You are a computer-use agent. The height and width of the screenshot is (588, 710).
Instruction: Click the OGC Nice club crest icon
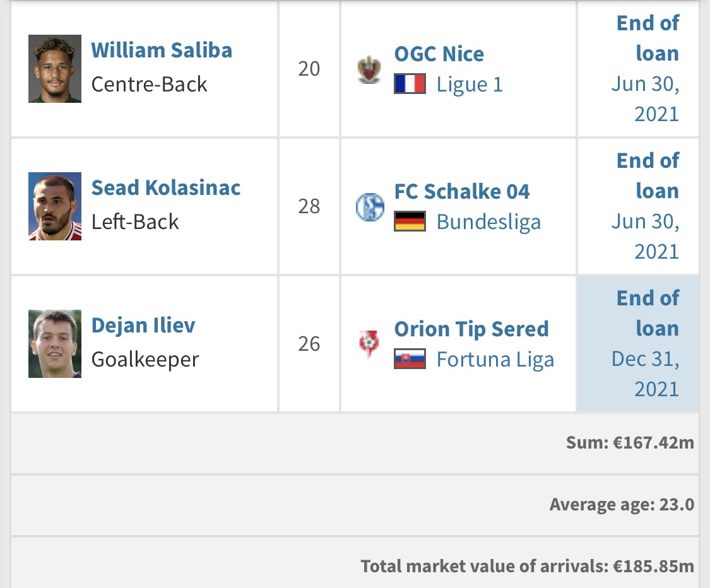click(369, 69)
